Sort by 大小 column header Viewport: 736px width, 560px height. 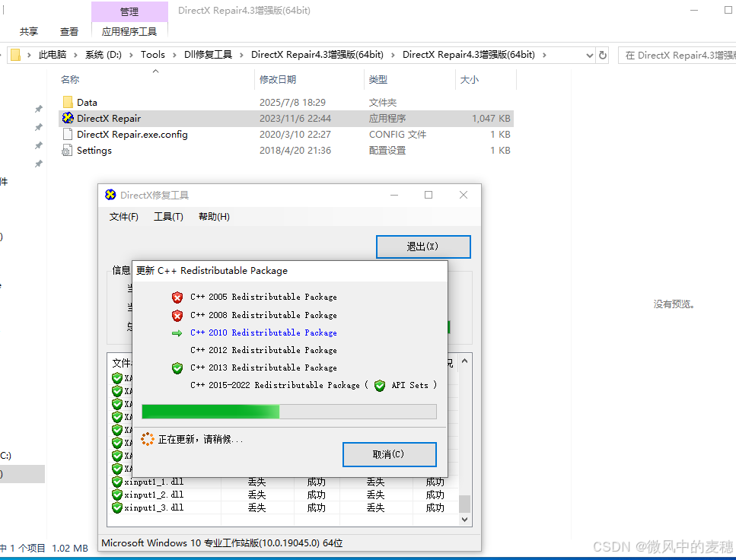point(469,80)
